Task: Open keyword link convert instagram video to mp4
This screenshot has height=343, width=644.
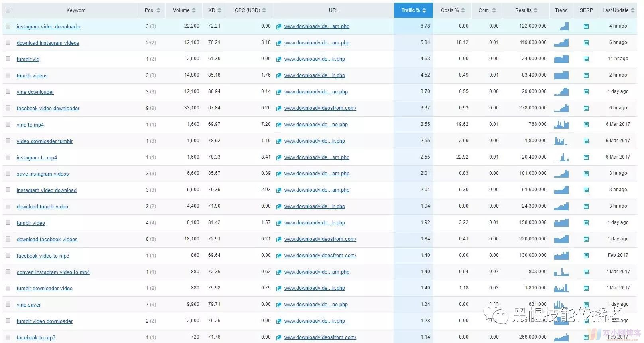Action: (x=53, y=272)
